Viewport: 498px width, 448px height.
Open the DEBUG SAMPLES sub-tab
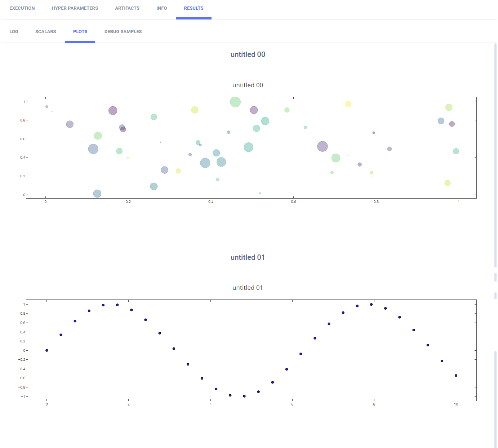coord(123,32)
